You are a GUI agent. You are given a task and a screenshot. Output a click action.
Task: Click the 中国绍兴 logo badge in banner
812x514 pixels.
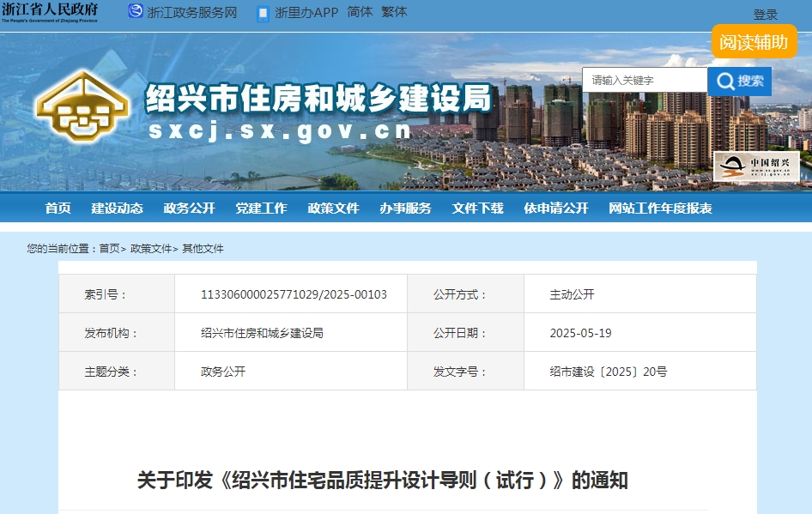coord(760,166)
